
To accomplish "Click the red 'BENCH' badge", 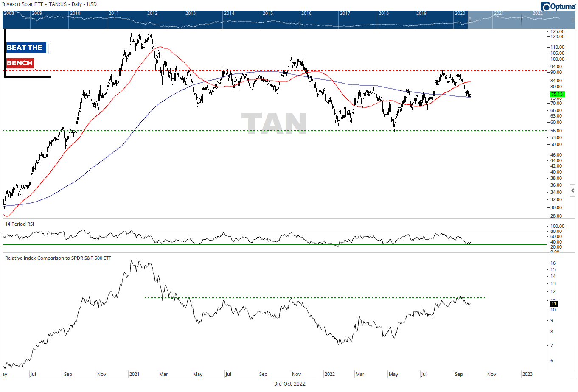I will pos(20,63).
